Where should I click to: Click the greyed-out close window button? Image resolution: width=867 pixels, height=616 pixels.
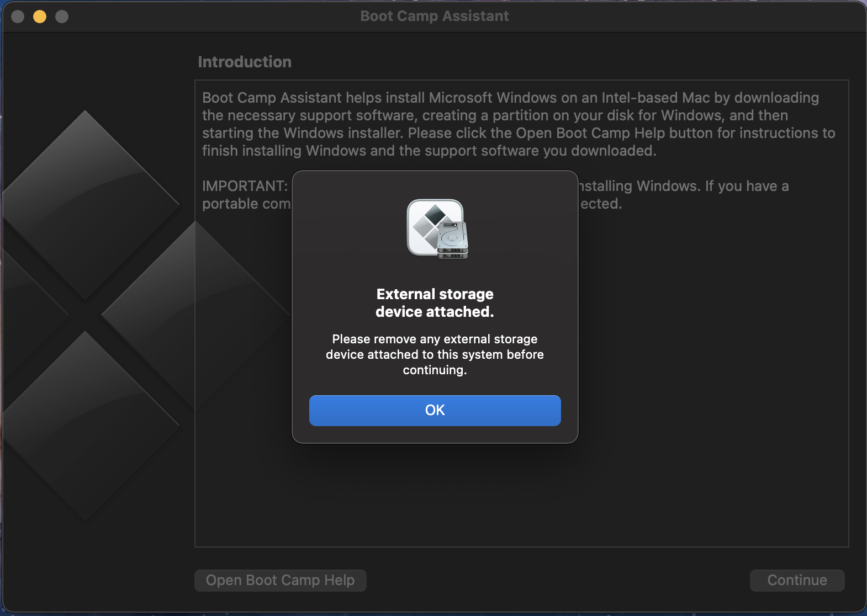(x=18, y=17)
